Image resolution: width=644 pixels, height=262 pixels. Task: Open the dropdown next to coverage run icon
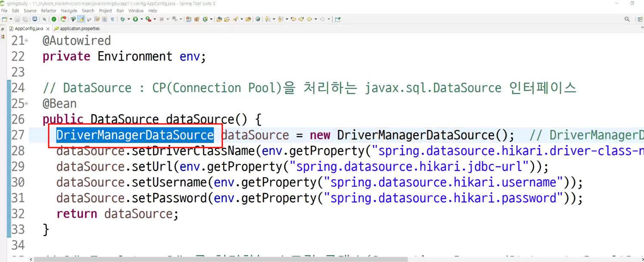155,19
